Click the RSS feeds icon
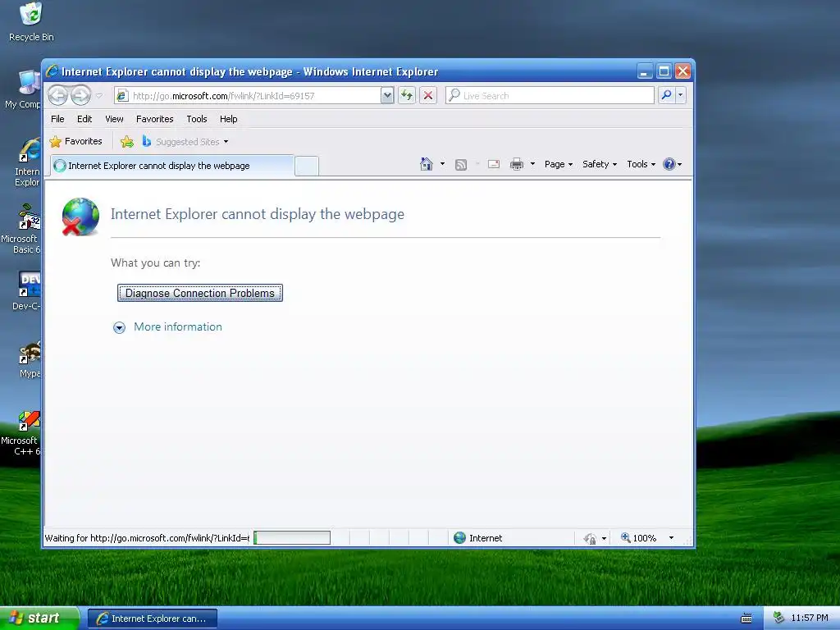This screenshot has height=630, width=840. click(461, 164)
